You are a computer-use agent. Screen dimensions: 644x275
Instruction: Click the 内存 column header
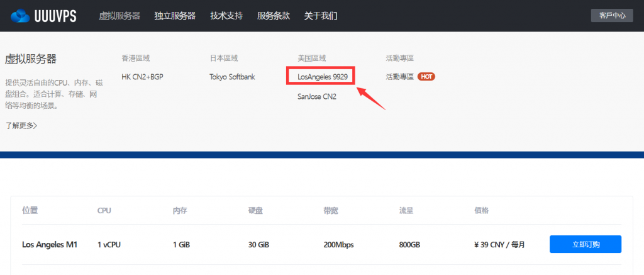[x=180, y=211]
